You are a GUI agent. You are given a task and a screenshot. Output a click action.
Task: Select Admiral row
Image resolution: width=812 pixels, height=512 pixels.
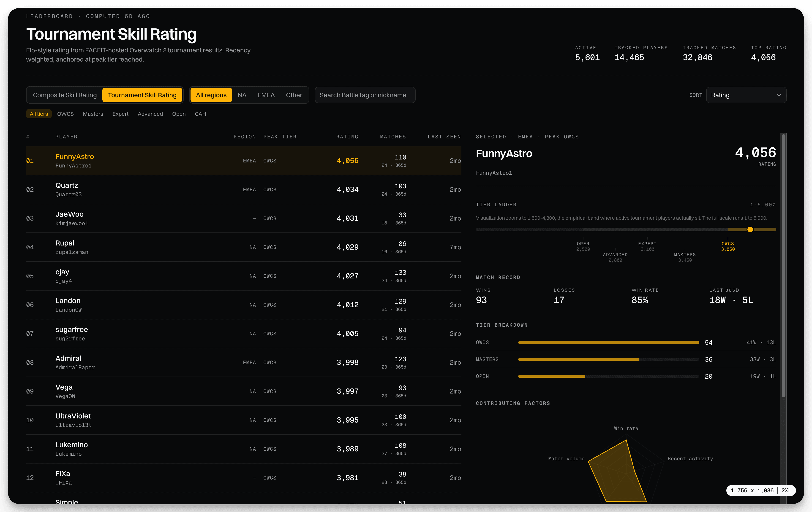243,362
